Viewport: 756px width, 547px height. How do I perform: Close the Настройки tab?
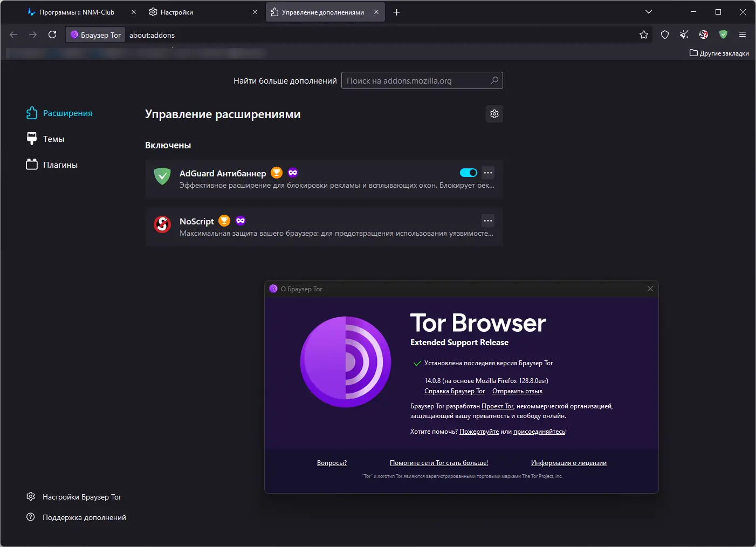[x=255, y=12]
